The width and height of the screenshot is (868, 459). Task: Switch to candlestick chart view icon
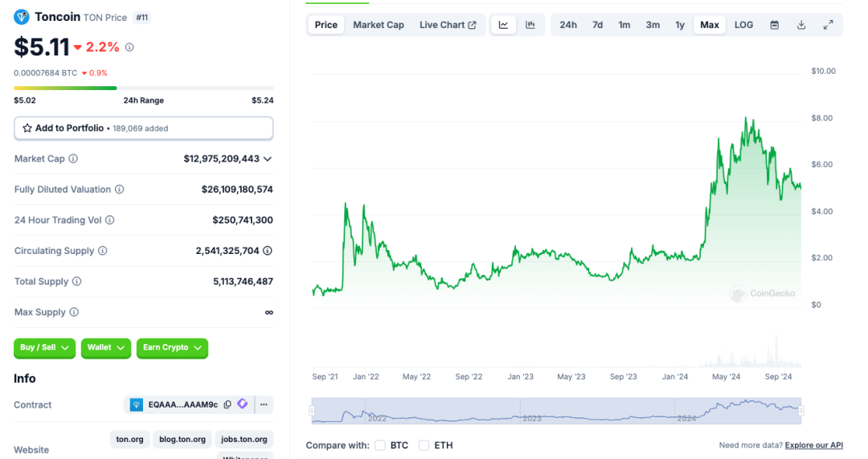[x=530, y=25]
